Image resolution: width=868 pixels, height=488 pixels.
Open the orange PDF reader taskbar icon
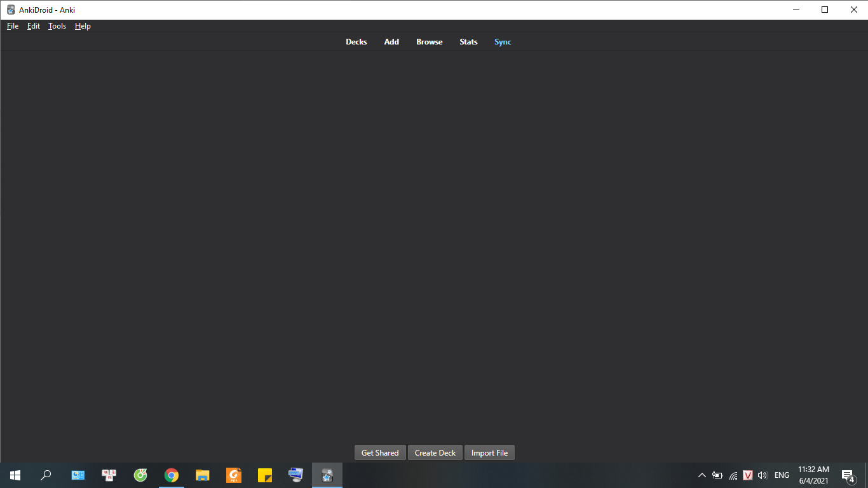click(234, 475)
